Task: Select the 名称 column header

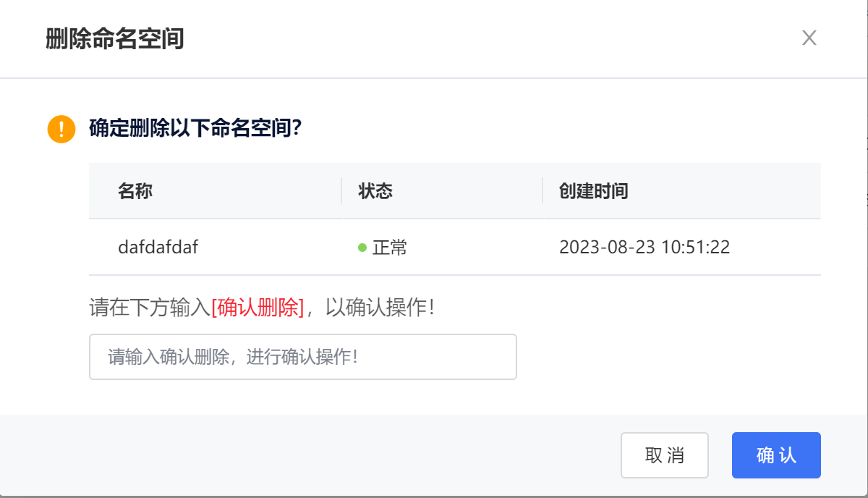Action: click(x=135, y=191)
